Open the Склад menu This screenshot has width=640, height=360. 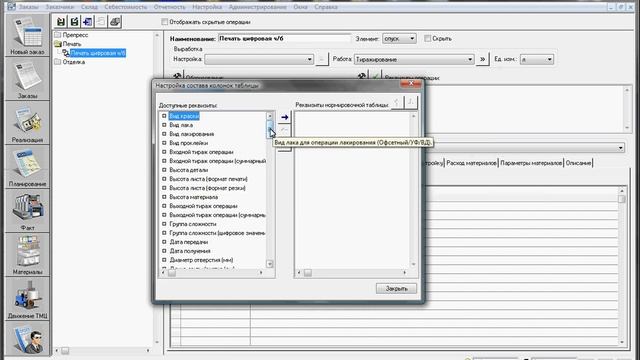89,7
